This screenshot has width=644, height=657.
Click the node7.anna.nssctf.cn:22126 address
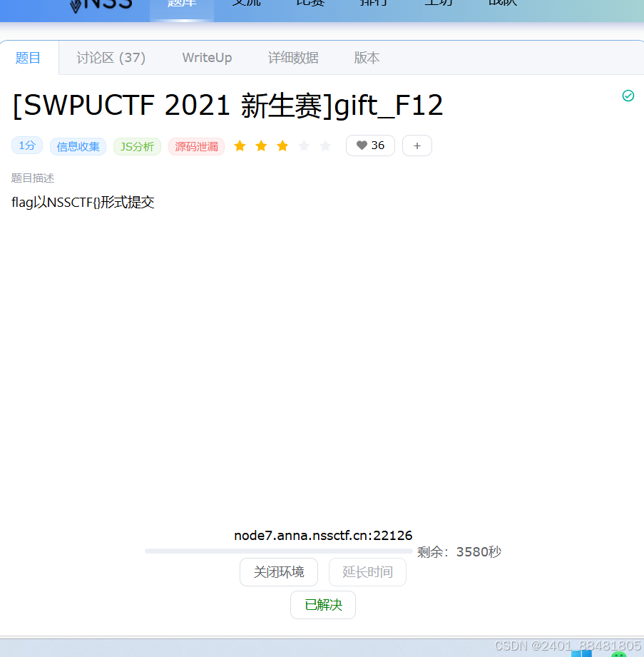coord(323,536)
